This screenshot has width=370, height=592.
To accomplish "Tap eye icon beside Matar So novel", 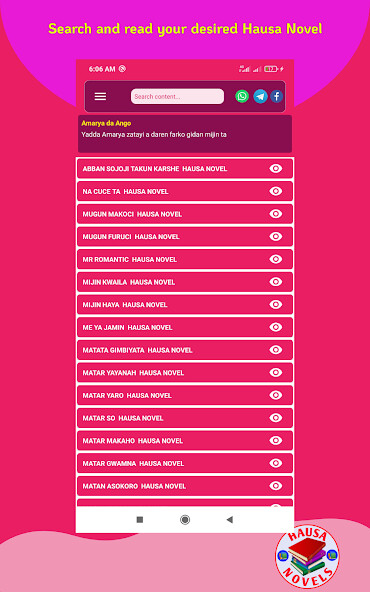I will point(276,418).
